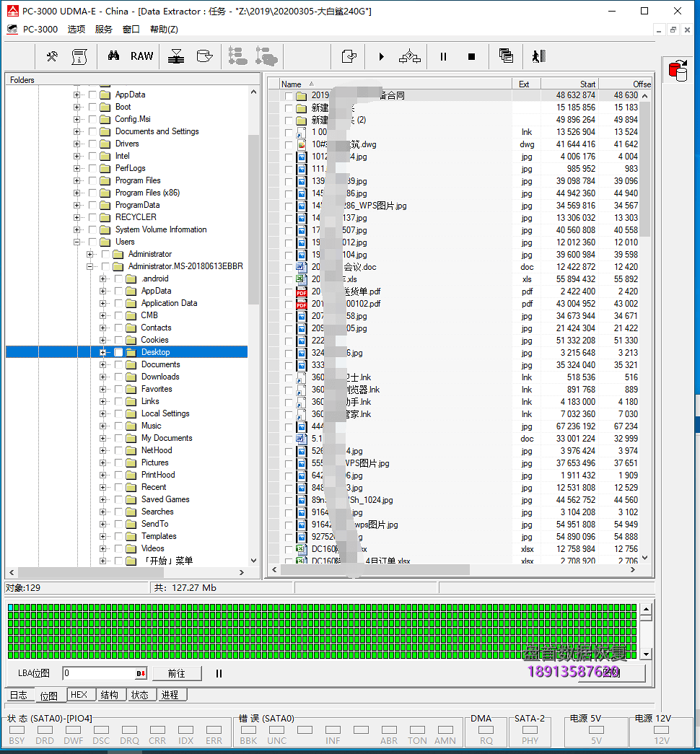Screen dimensions: 700x754
Task: Open the 选项 menu
Action: (x=76, y=30)
